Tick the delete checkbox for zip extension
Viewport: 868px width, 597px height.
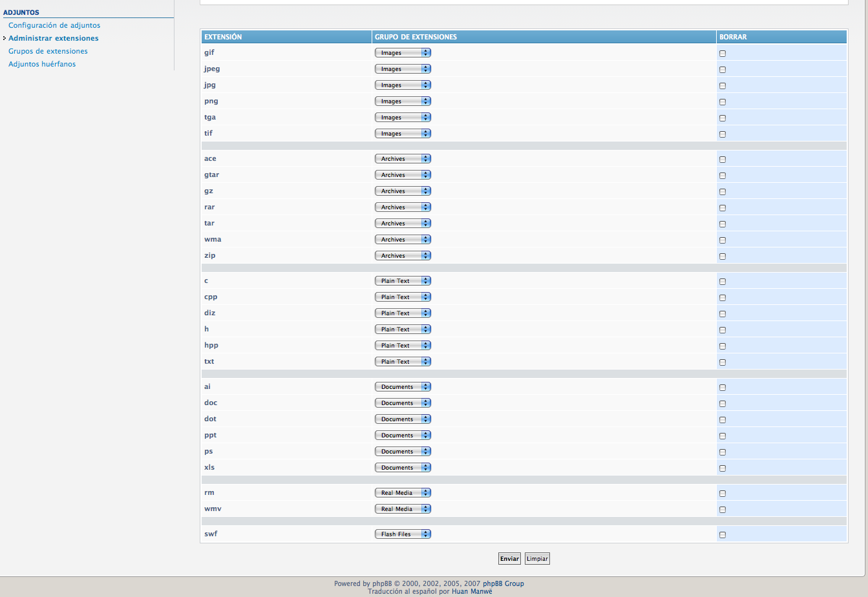tap(723, 257)
